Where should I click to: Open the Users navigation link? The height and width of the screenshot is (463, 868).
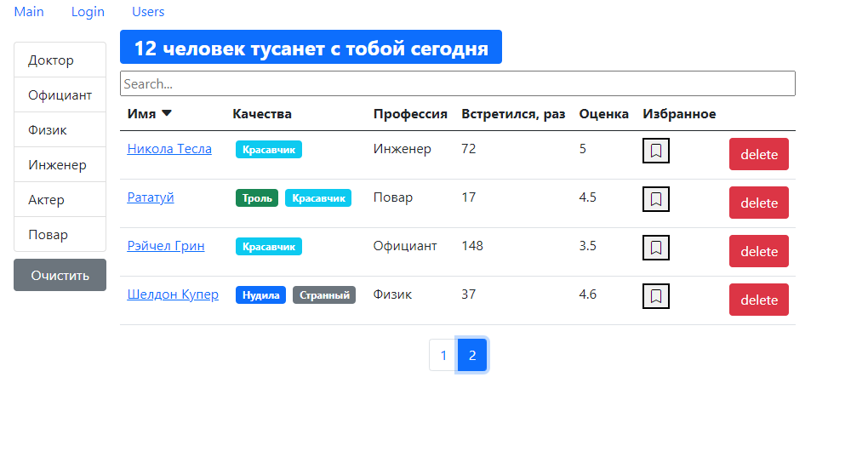(148, 12)
